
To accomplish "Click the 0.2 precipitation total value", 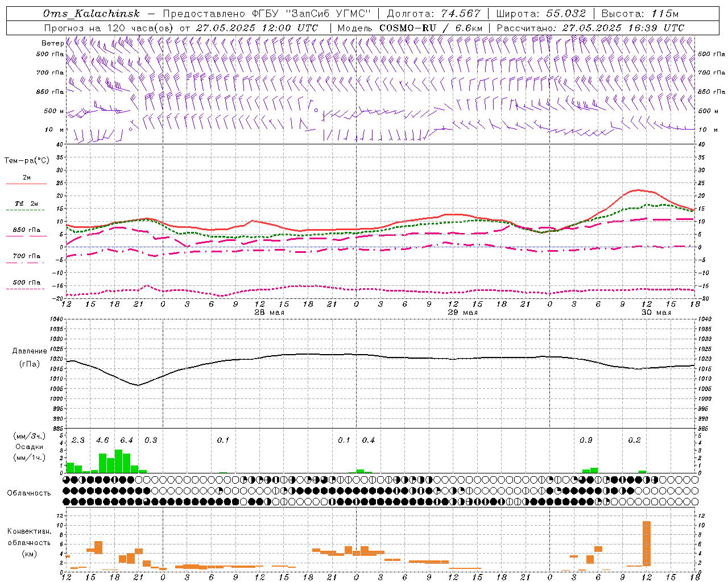I will point(634,440).
